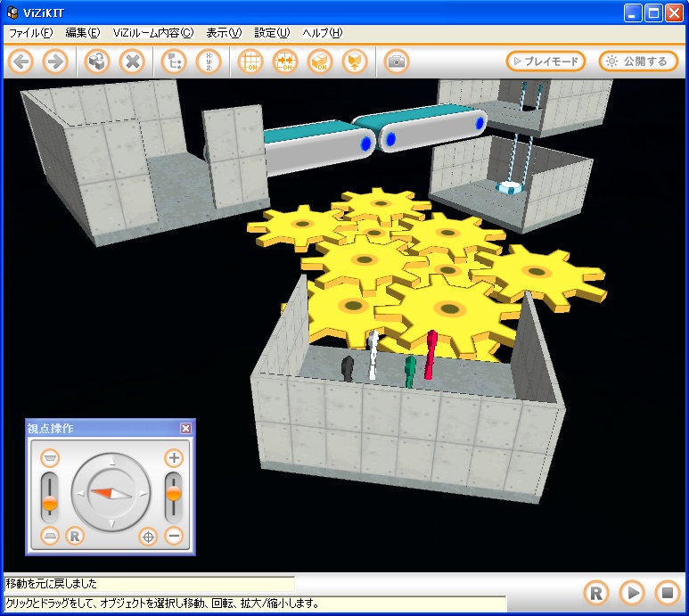Open the ViZiルーム内容(C) menu
Screen dimensions: 689x616
click(x=152, y=33)
